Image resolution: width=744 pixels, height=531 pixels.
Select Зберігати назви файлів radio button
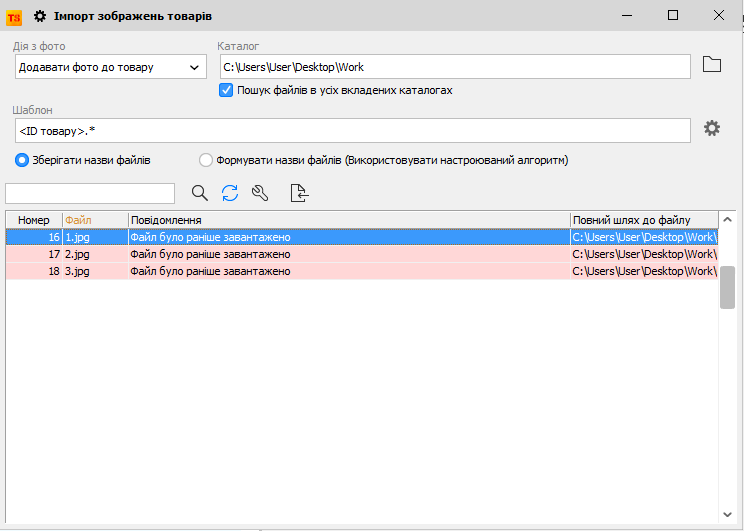click(x=22, y=160)
